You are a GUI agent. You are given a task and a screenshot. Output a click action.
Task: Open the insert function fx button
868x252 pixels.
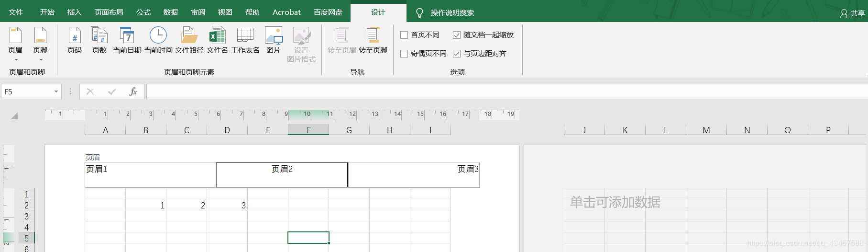point(133,92)
